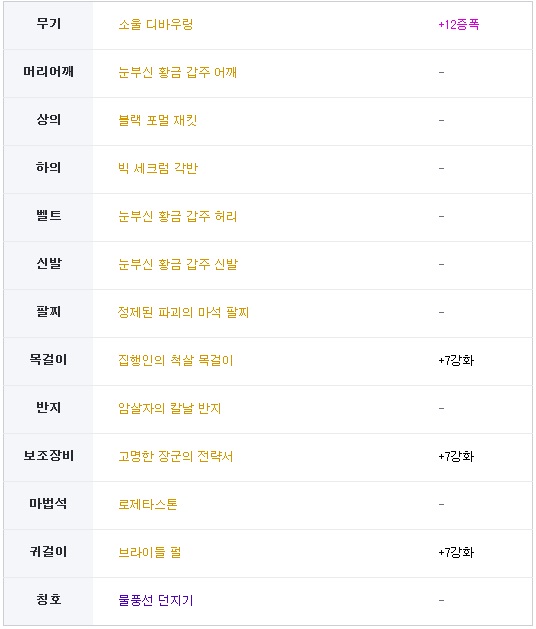Select the 보조장비 row header
536x629 pixels.
(x=49, y=457)
